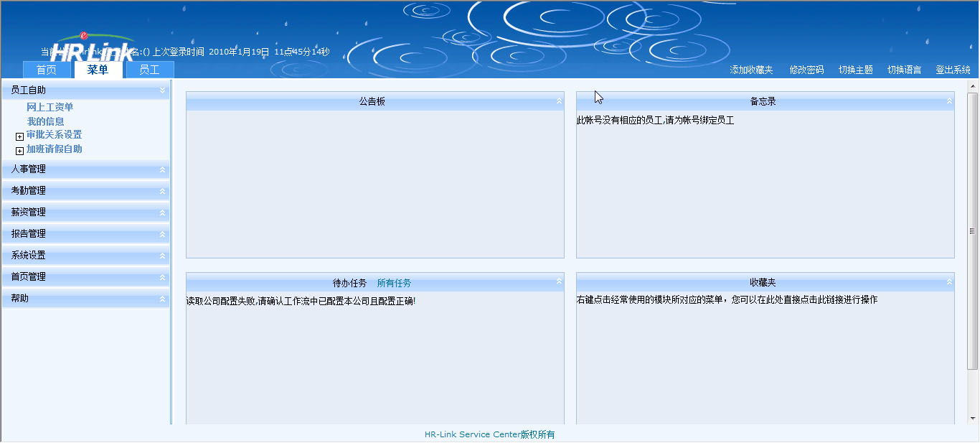
Task: Click 修改密码 in the top bar
Action: pyautogui.click(x=806, y=70)
